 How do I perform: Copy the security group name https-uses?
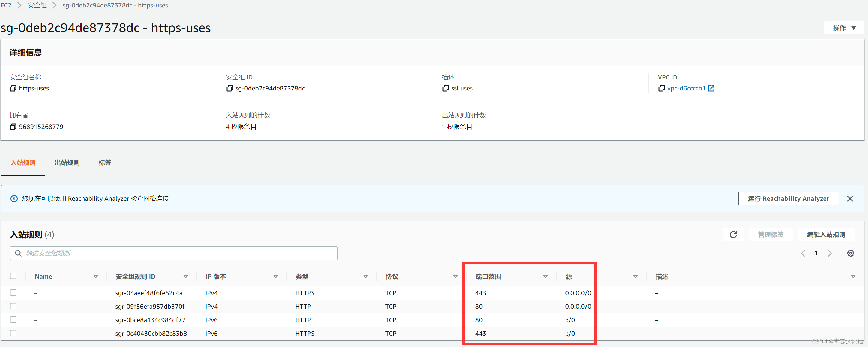(13, 88)
